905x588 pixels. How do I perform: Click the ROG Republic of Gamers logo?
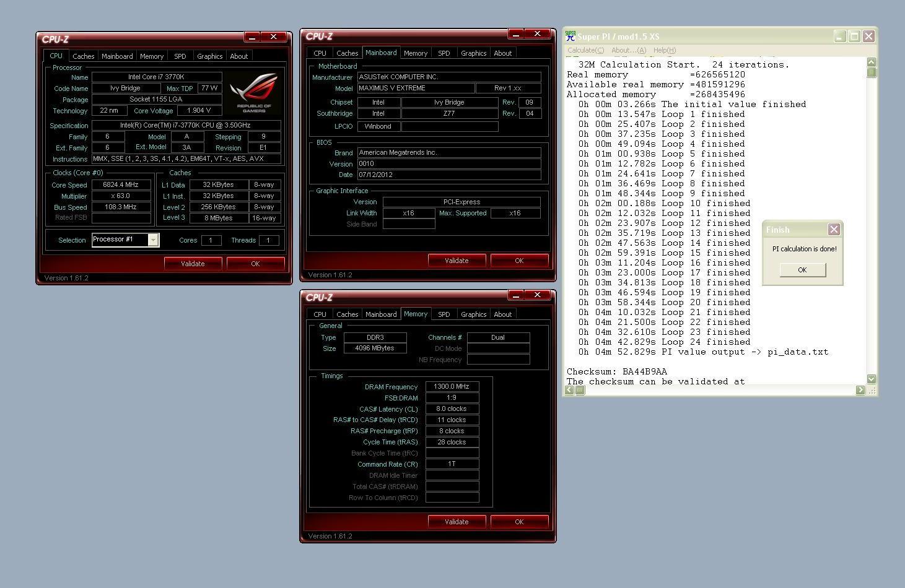[254, 93]
